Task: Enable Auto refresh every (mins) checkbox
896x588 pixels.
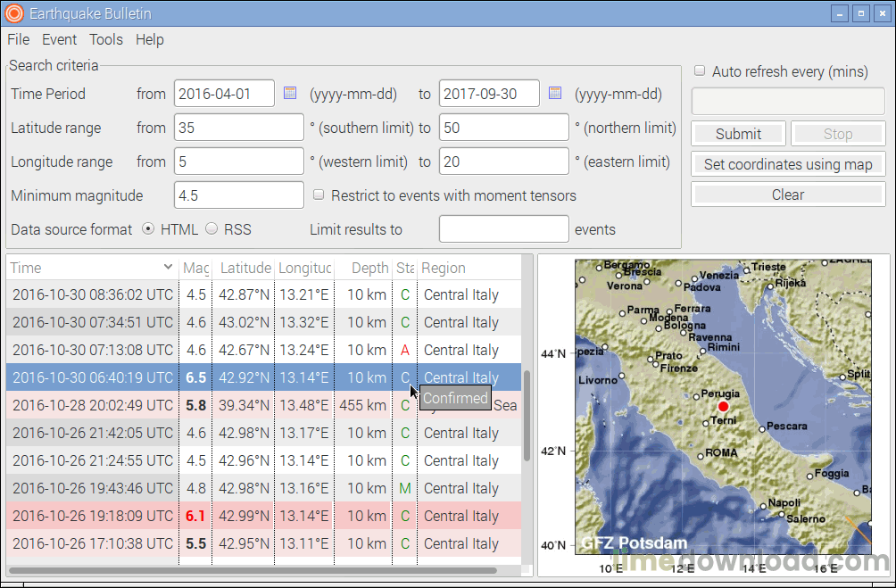Action: [x=701, y=71]
